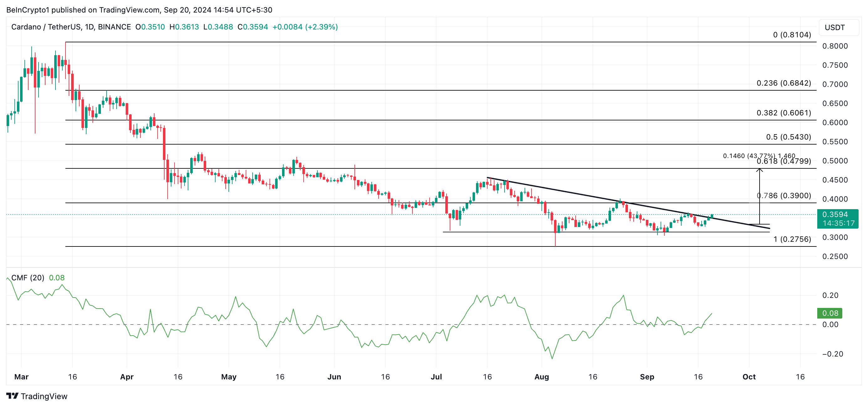Click the CMF (20) indicator label

(28, 277)
